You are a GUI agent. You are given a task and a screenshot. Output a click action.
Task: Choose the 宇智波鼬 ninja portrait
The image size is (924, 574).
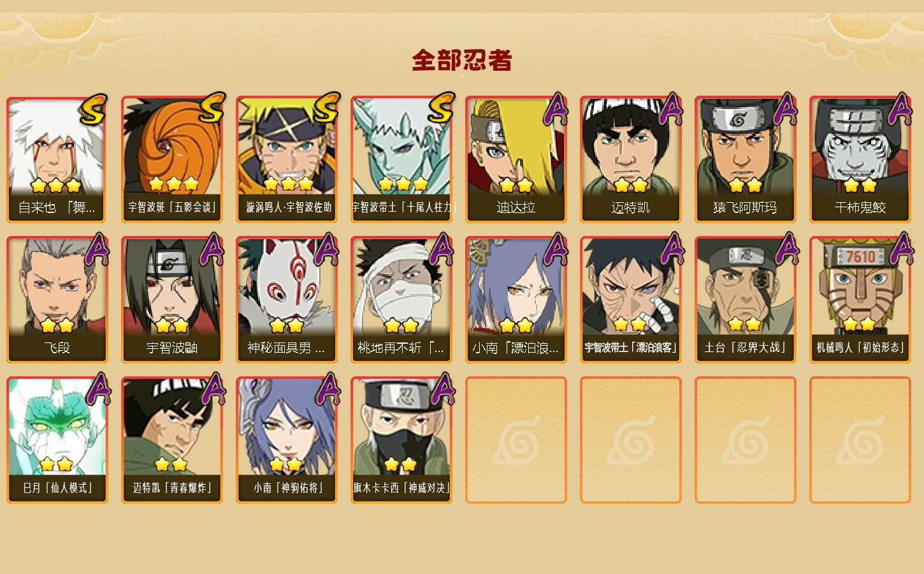point(171,300)
